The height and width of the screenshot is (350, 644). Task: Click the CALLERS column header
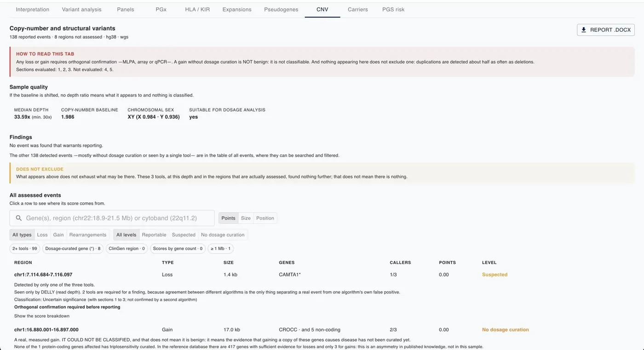click(400, 263)
